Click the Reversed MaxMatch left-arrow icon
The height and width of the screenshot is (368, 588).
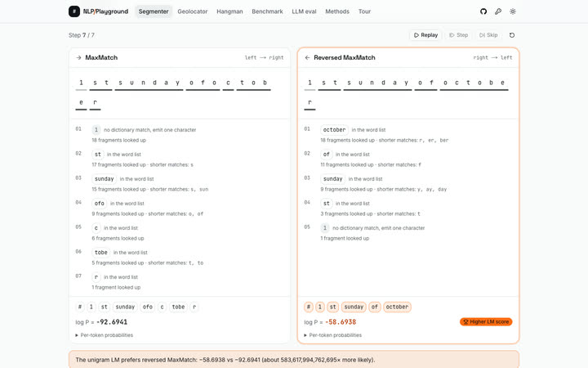pyautogui.click(x=307, y=57)
